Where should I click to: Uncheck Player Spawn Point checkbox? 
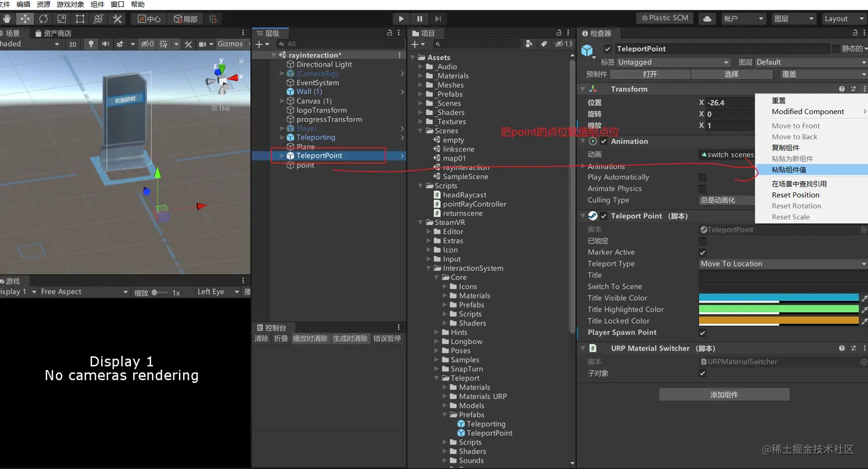(702, 333)
